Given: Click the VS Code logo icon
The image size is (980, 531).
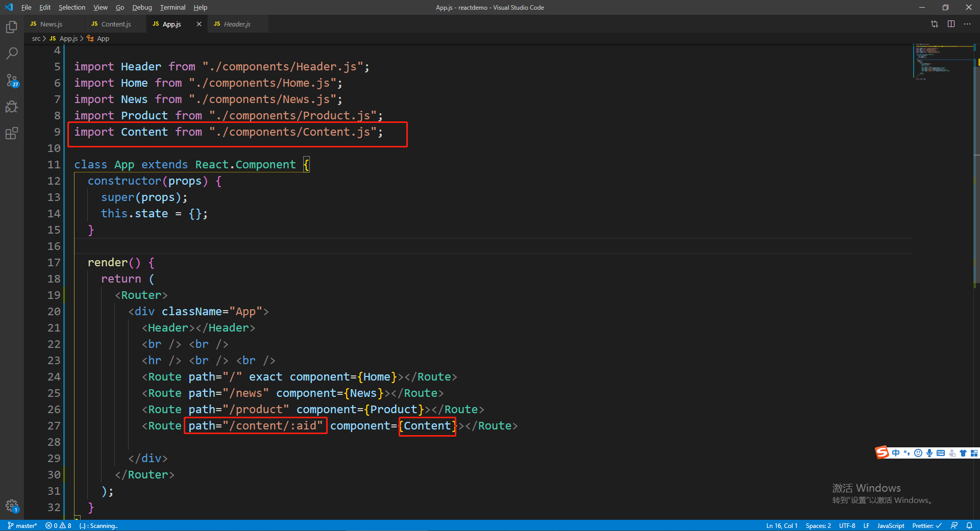Looking at the screenshot, I should (9, 7).
